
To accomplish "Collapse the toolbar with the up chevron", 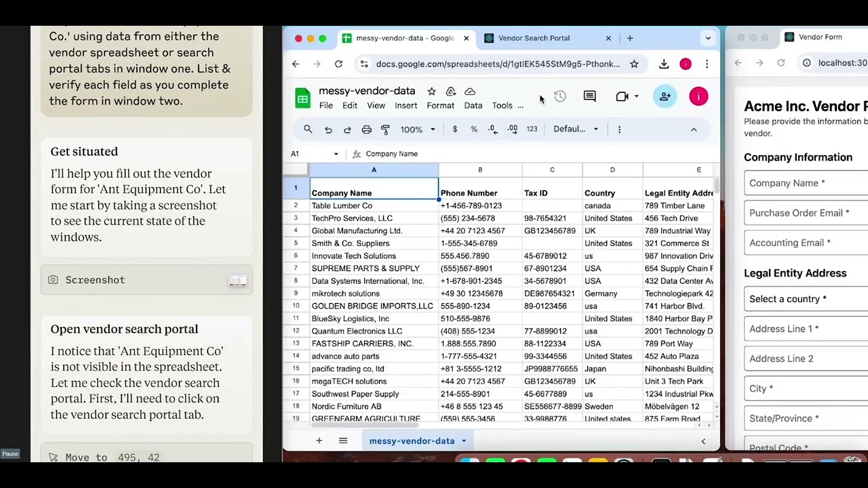I will point(693,129).
